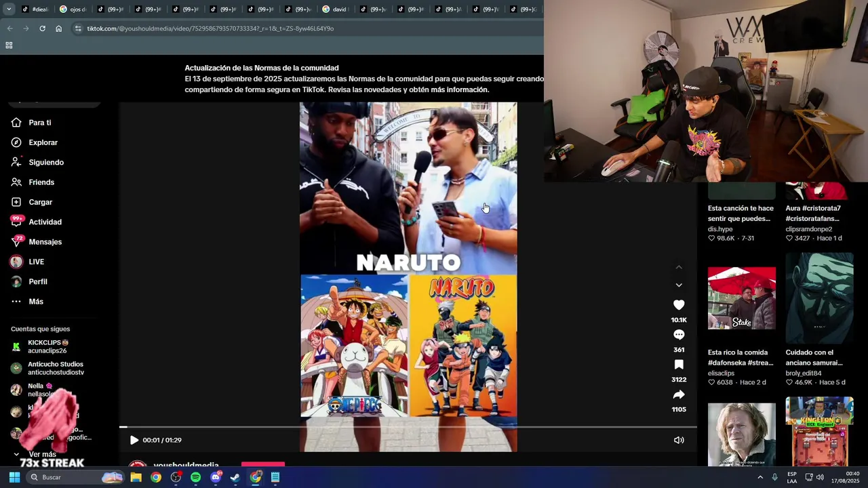Go to the Siguiendo feed
This screenshot has width=868, height=488.
[x=37, y=163]
